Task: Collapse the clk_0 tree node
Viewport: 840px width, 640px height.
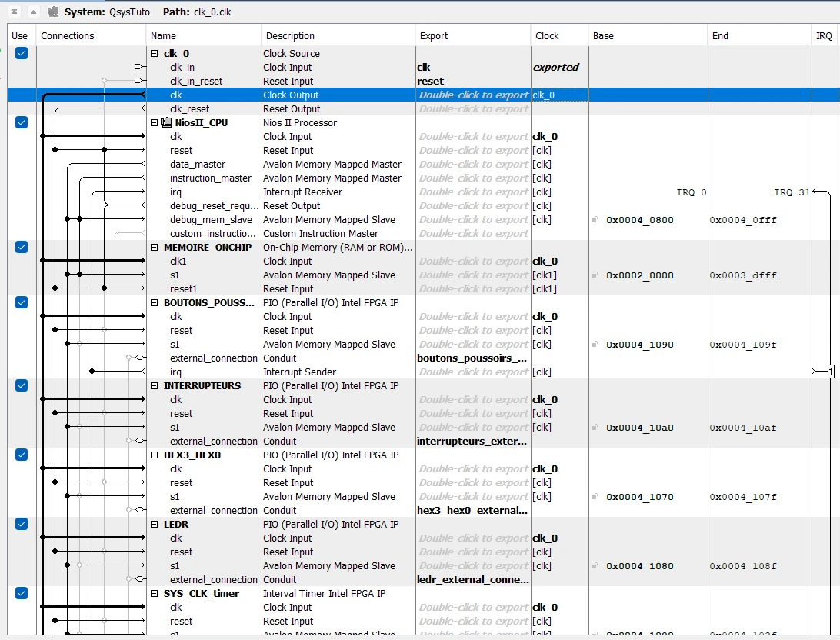Action: tap(155, 54)
